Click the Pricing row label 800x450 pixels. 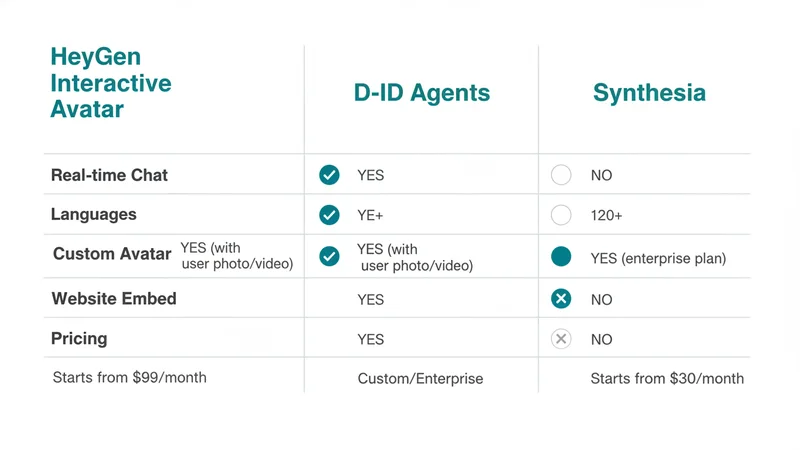click(x=79, y=339)
